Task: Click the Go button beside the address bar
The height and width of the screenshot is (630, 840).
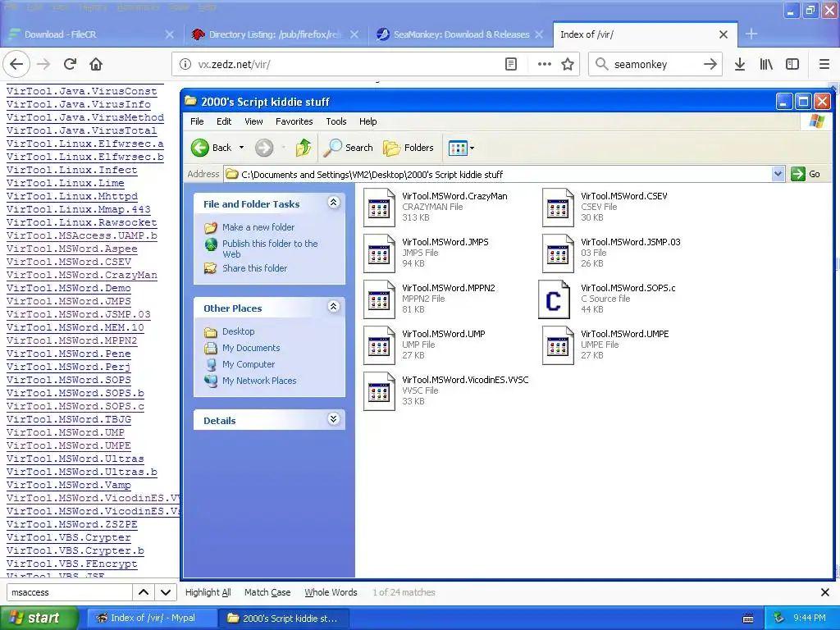Action: pyautogui.click(x=806, y=174)
